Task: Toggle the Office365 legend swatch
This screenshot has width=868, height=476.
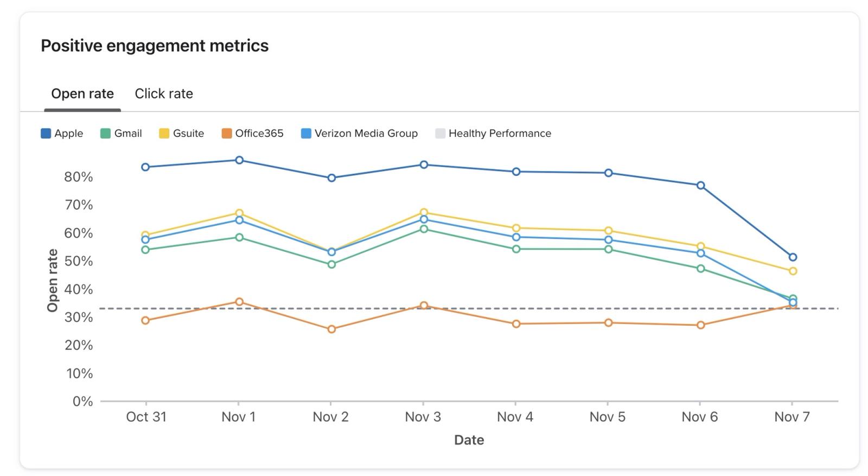Action: point(227,134)
